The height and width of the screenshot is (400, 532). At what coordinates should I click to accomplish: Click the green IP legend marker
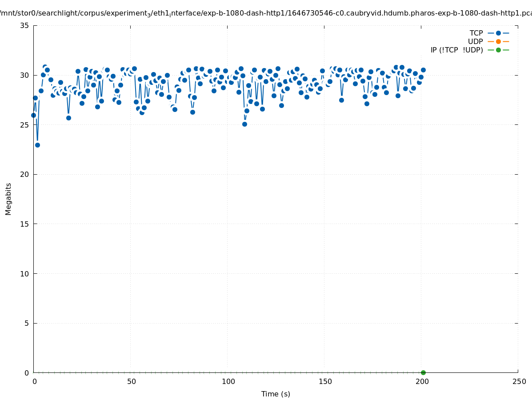(x=498, y=50)
